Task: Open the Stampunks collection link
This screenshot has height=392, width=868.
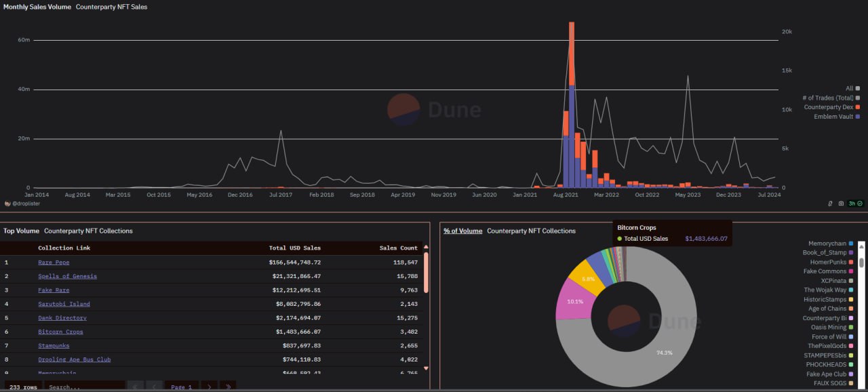Action: coord(54,346)
